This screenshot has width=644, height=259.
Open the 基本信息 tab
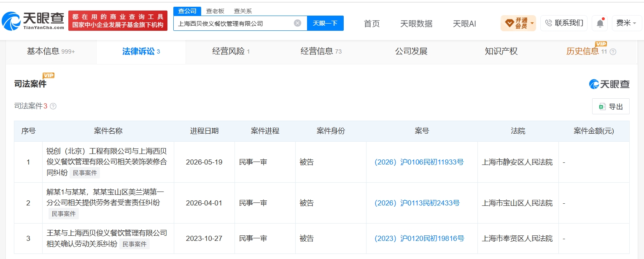51,51
